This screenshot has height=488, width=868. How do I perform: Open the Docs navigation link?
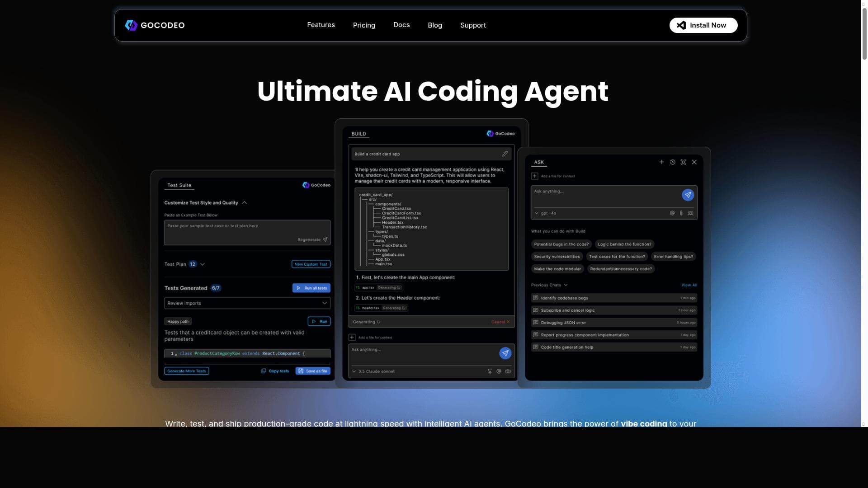(x=401, y=25)
